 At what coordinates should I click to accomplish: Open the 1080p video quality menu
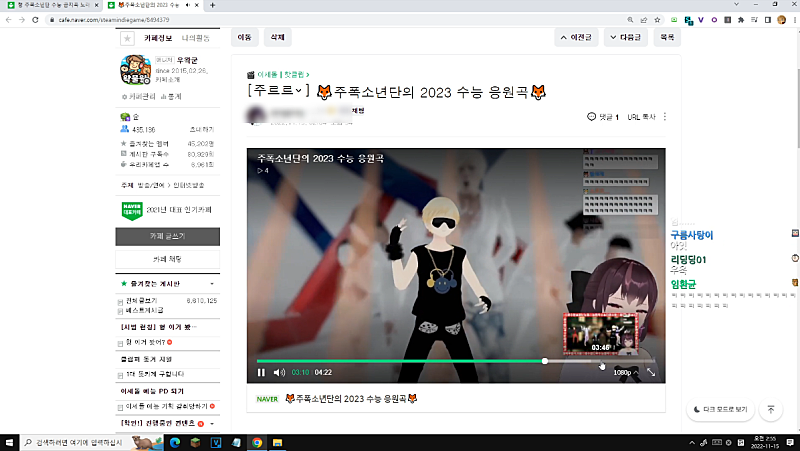click(625, 372)
